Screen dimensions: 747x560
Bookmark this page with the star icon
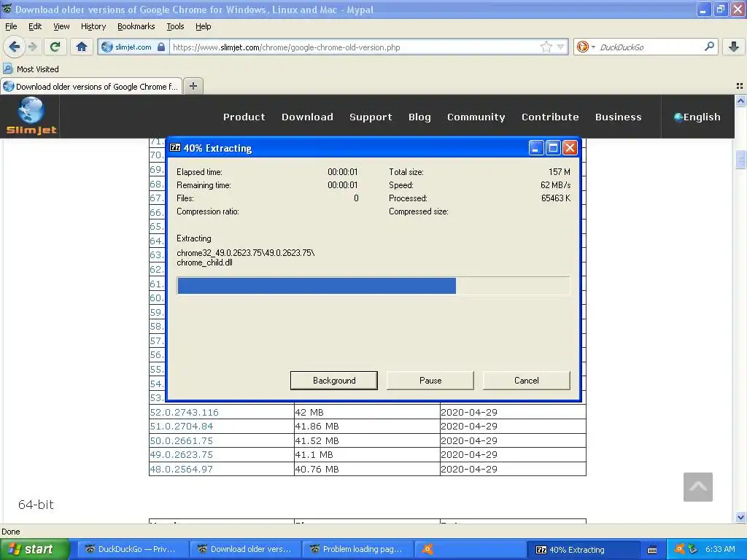click(x=546, y=47)
